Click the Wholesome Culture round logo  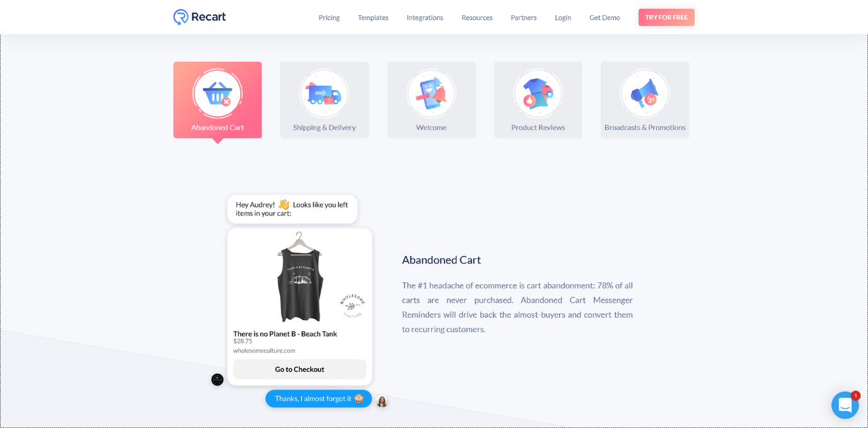[x=352, y=305]
